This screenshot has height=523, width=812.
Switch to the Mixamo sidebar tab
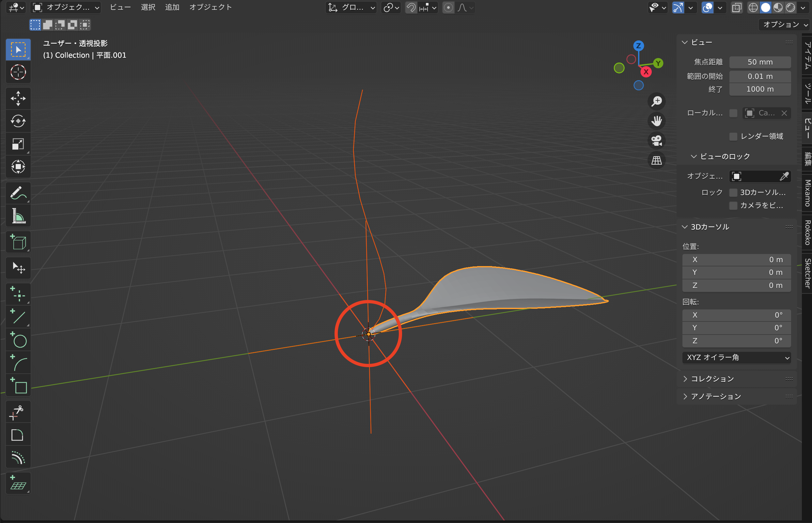coord(807,193)
